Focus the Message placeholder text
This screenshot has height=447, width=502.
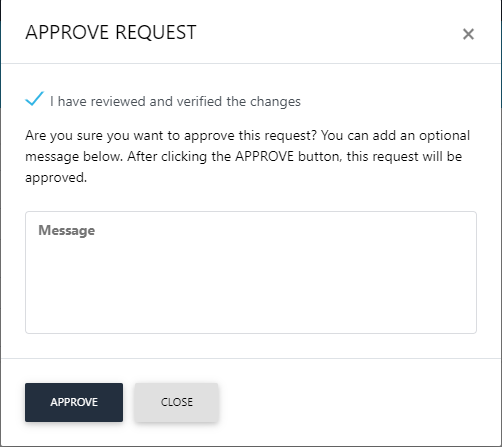[x=67, y=230]
